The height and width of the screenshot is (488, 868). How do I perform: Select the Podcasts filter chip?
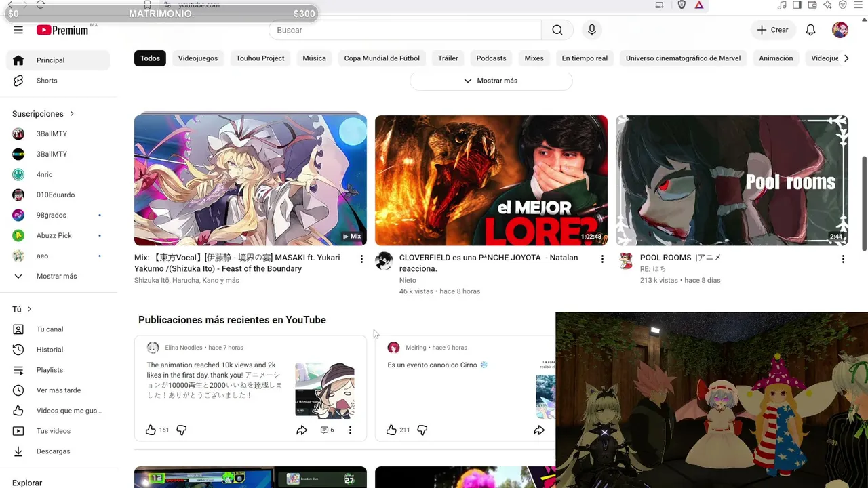pyautogui.click(x=491, y=58)
